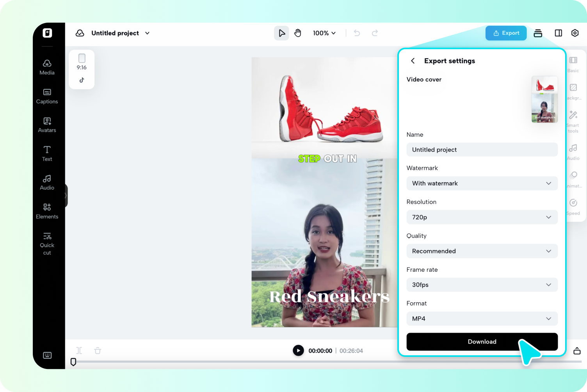Click the timeline scrubber slider
This screenshot has height=392, width=587.
click(73, 362)
